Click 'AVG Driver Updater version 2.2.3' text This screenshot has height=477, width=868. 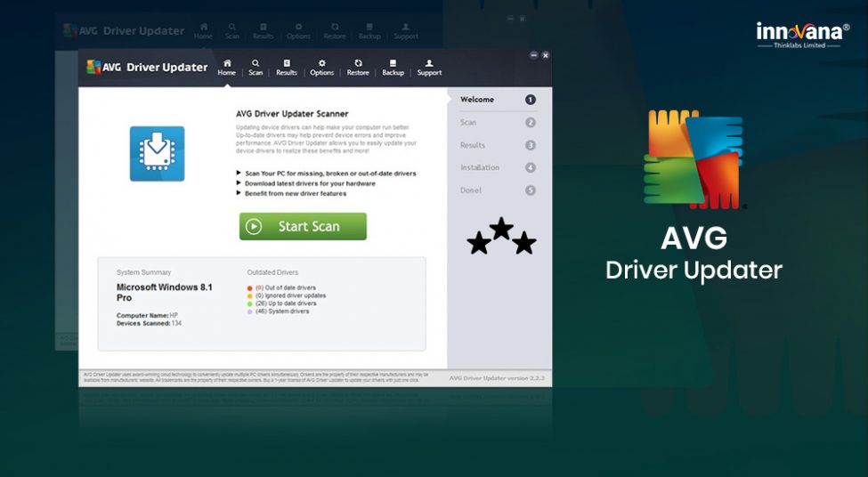[497, 378]
